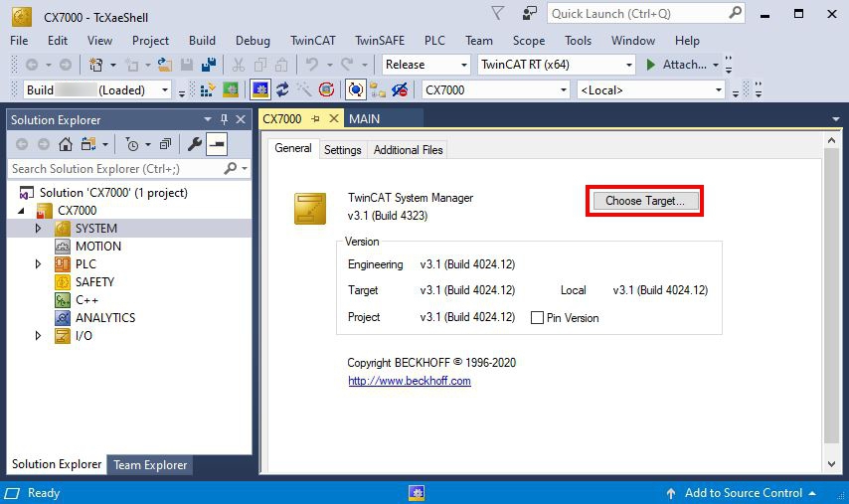
Task: Switch to the MAIN document tab
Action: pos(365,118)
